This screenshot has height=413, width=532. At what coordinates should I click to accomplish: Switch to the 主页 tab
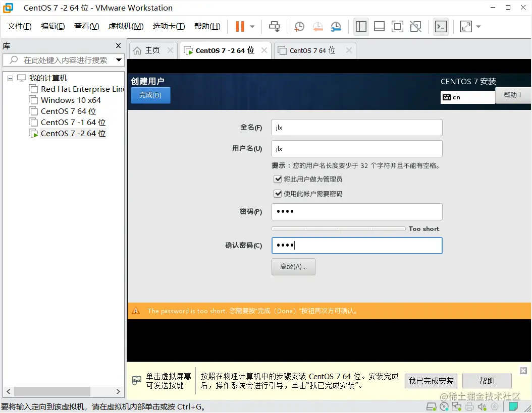[152, 50]
